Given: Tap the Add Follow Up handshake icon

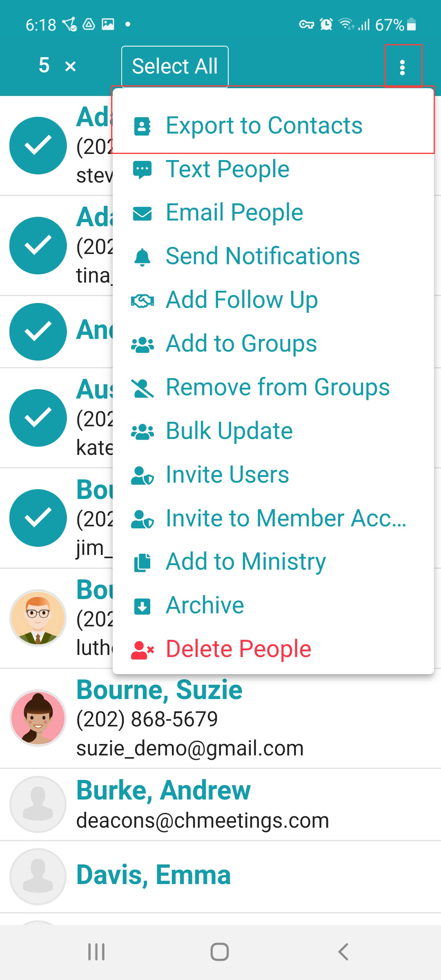Looking at the screenshot, I should click(x=142, y=301).
